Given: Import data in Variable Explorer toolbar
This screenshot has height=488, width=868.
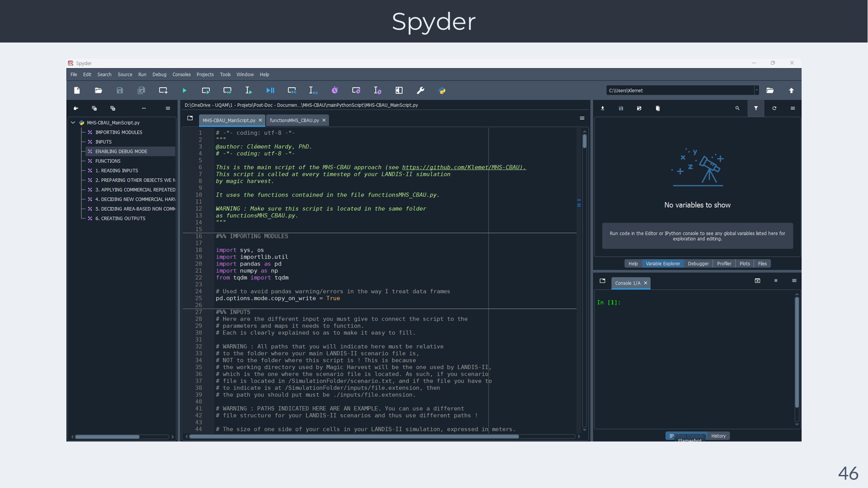Looking at the screenshot, I should (602, 108).
